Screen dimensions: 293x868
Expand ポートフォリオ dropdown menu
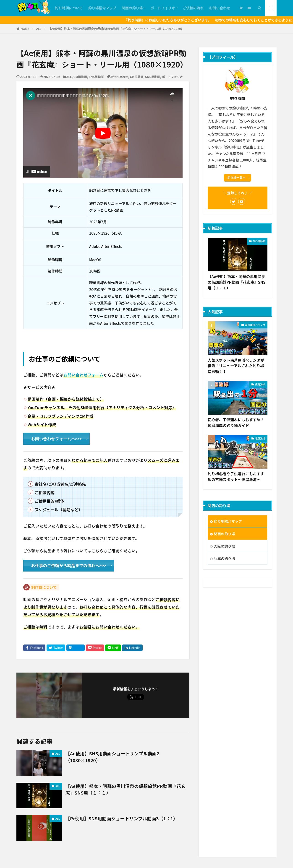pyautogui.click(x=164, y=8)
